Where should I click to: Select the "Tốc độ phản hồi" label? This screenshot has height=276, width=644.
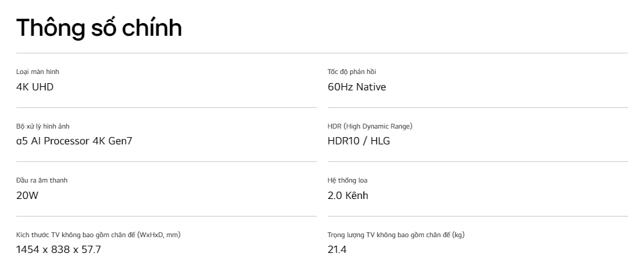tap(352, 72)
